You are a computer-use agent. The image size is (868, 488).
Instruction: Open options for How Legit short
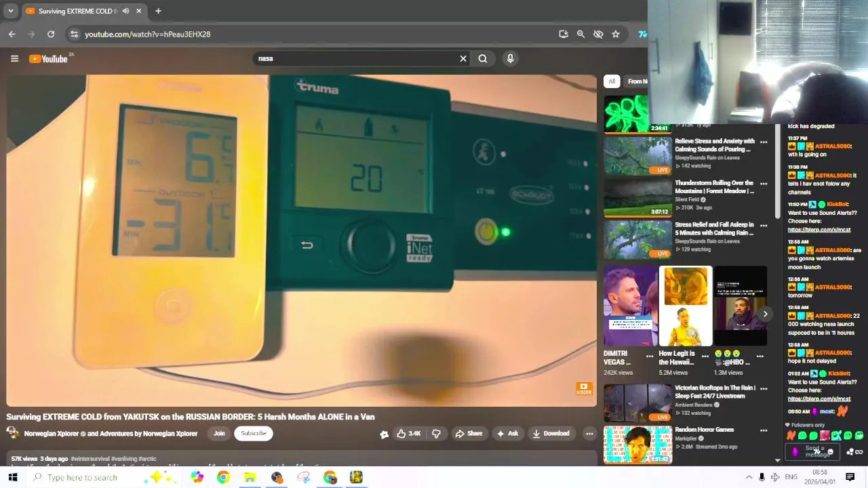(x=705, y=355)
